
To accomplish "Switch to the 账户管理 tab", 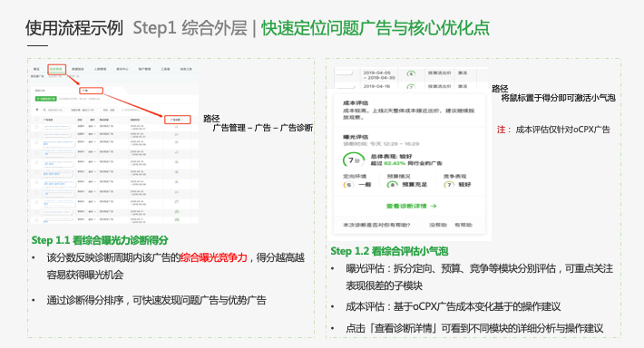I will [144, 69].
